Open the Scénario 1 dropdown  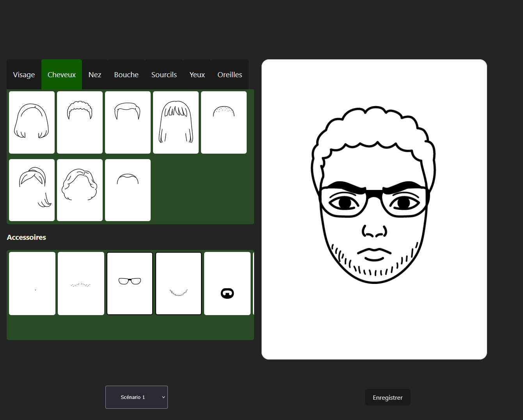(137, 397)
